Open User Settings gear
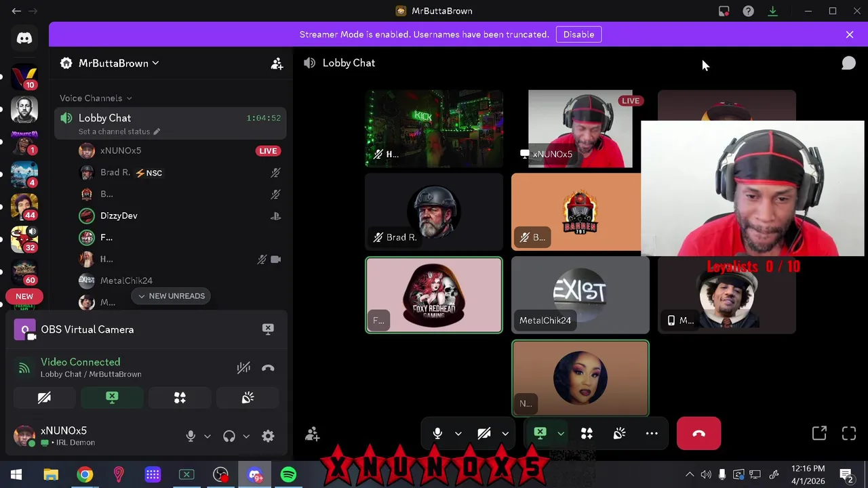 (x=268, y=436)
